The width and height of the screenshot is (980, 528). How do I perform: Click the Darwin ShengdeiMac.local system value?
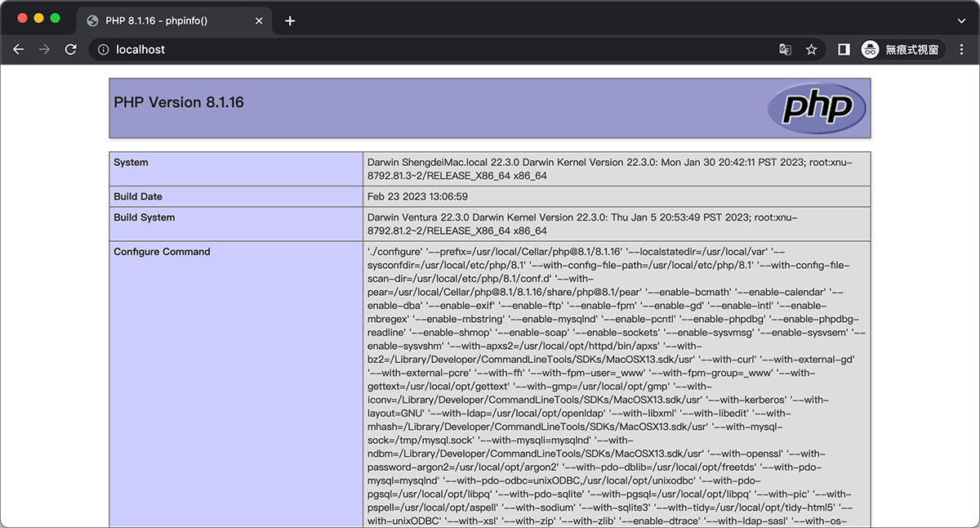pos(610,169)
